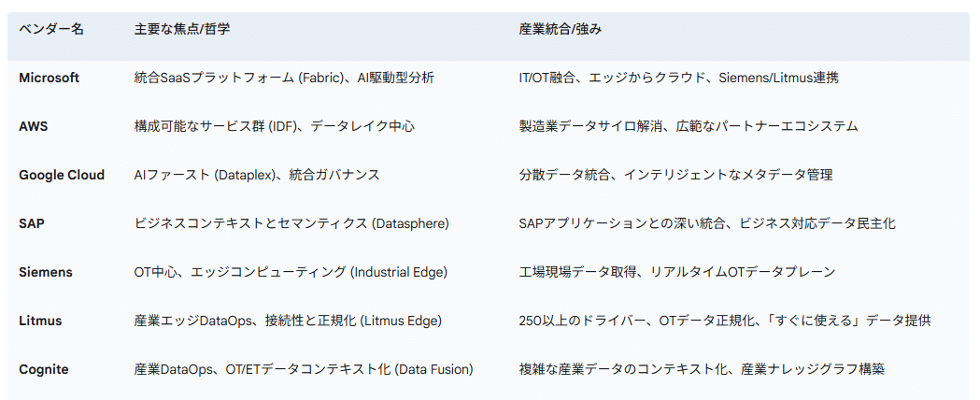Select the Litmus vendor name cell
980x400 pixels.
(x=40, y=321)
